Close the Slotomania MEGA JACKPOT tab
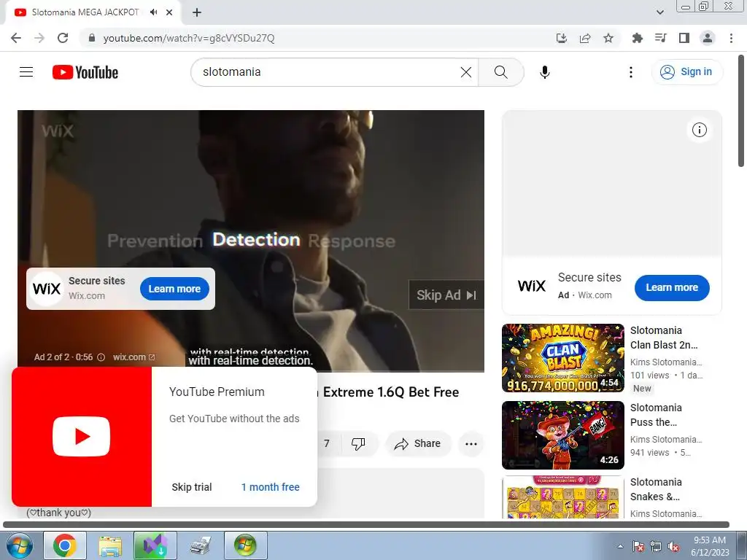Viewport: 747px width, 560px height. [169, 12]
